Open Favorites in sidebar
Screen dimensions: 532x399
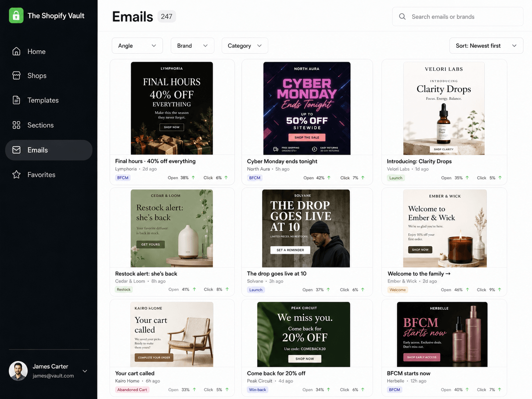pos(48,175)
